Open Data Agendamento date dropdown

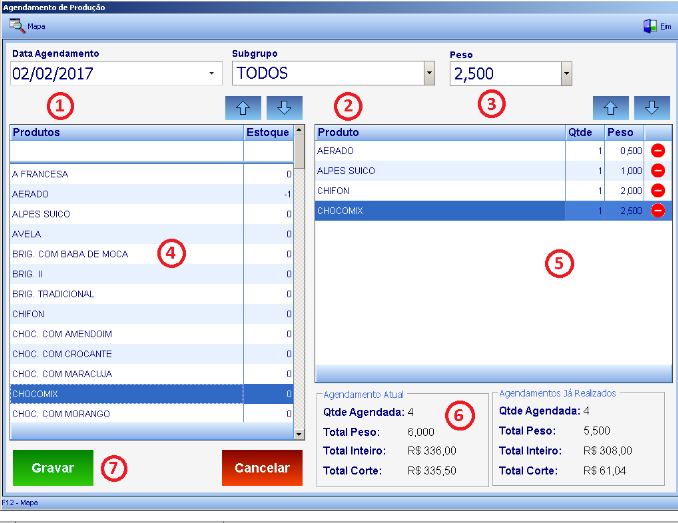click(211, 73)
